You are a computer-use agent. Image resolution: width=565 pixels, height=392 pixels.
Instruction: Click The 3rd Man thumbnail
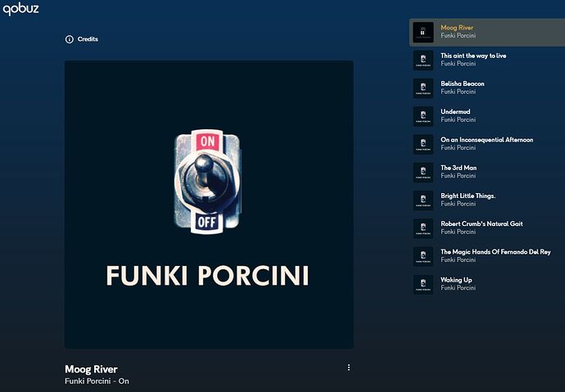tap(423, 173)
